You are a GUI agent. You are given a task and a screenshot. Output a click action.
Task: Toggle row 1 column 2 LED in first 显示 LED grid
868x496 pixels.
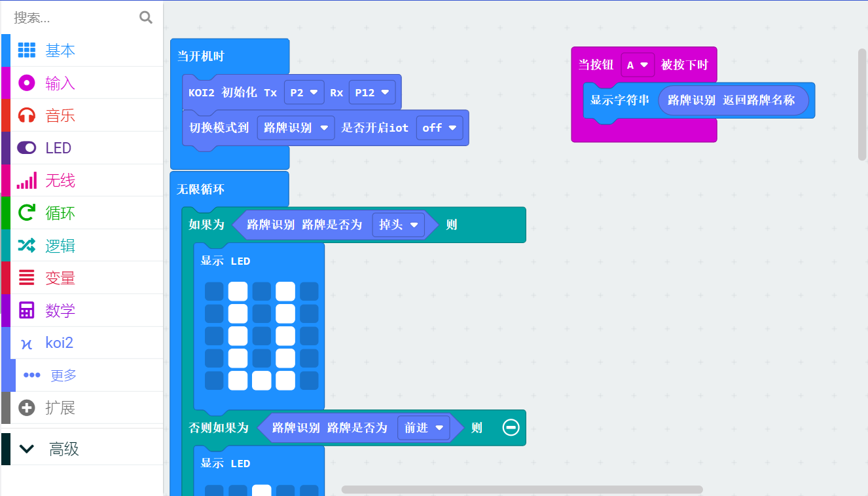point(238,292)
